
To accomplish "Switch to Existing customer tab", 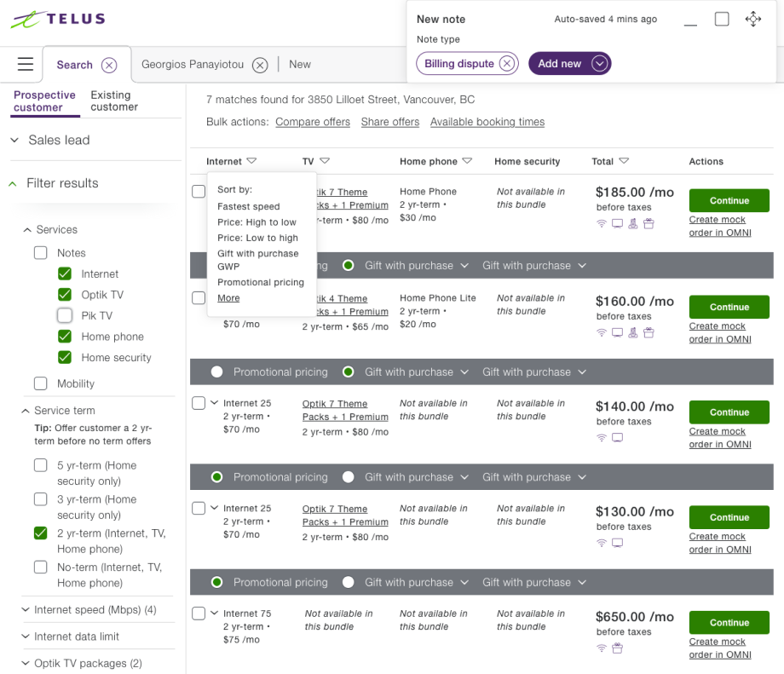I will (x=114, y=101).
